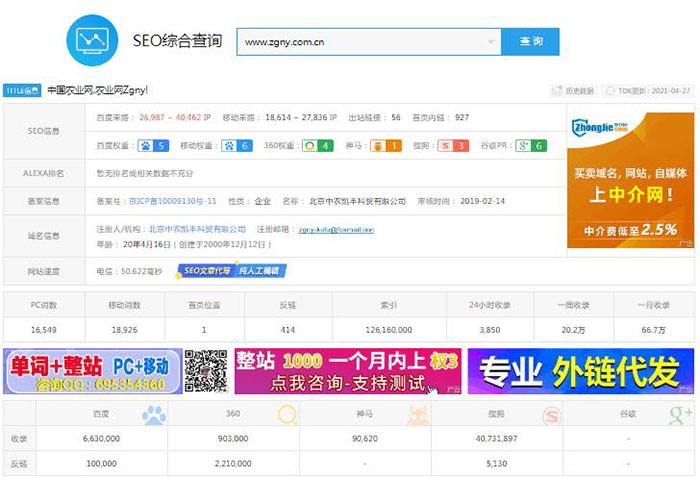Click mobile traffic value 18,614 ~ 27,836 IP
Screen dimensions: 700x477
click(x=301, y=117)
